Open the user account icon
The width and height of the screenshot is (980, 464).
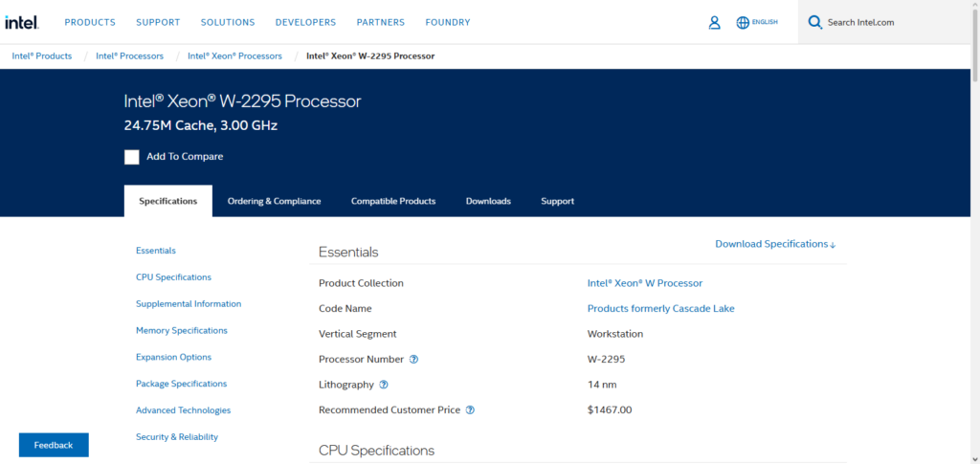(714, 22)
